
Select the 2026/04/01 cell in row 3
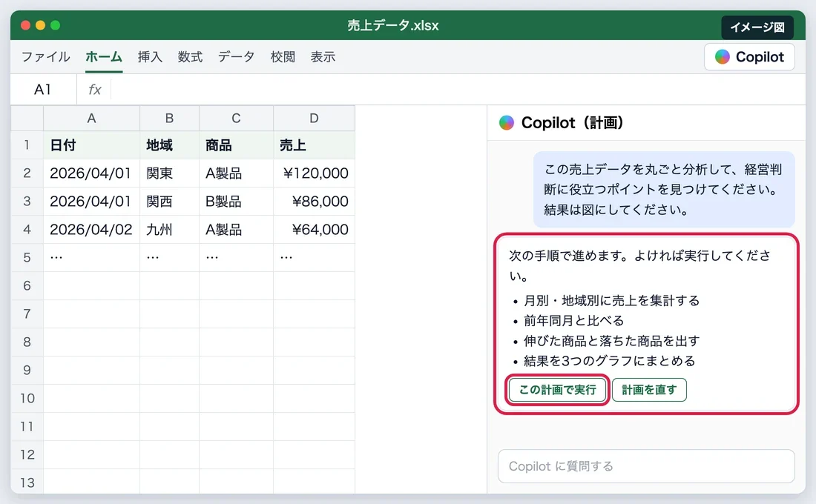coord(91,201)
